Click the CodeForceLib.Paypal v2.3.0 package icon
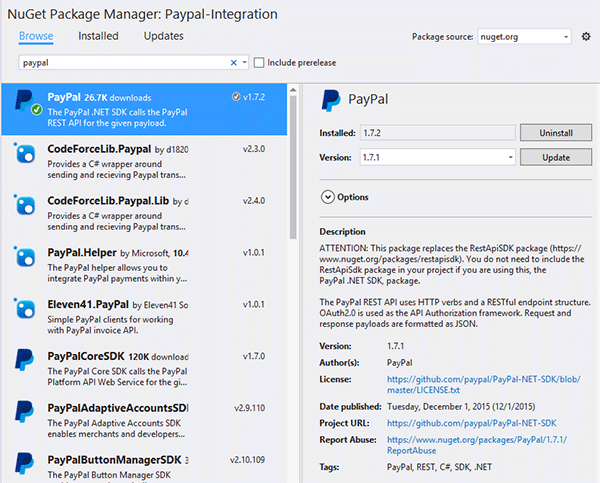Viewport: 600px width, 483px height. click(25, 153)
